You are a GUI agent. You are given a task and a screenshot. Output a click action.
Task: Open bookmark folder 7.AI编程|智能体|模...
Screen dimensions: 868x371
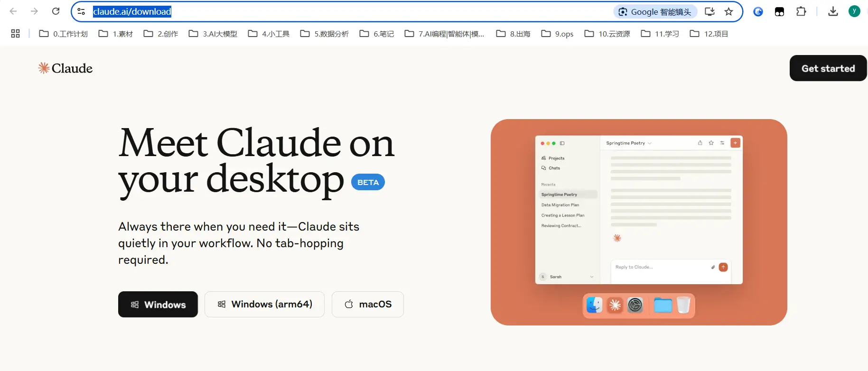(445, 34)
